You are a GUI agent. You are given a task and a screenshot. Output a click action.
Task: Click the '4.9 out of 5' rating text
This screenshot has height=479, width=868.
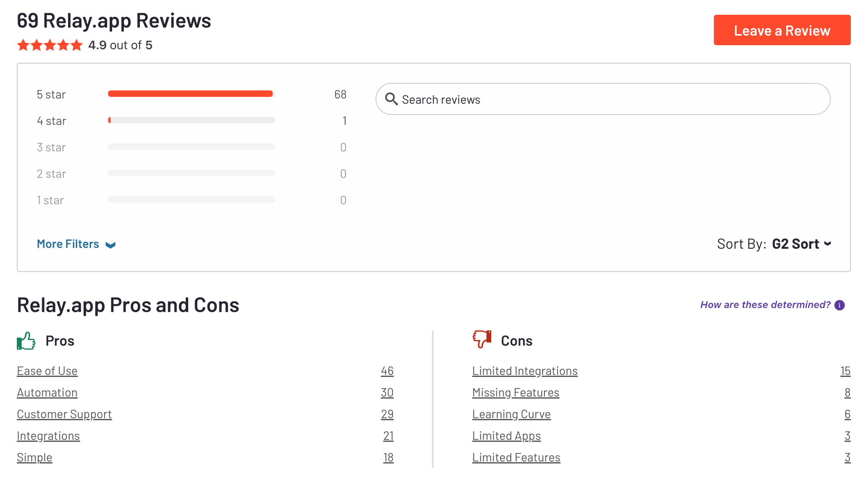120,45
